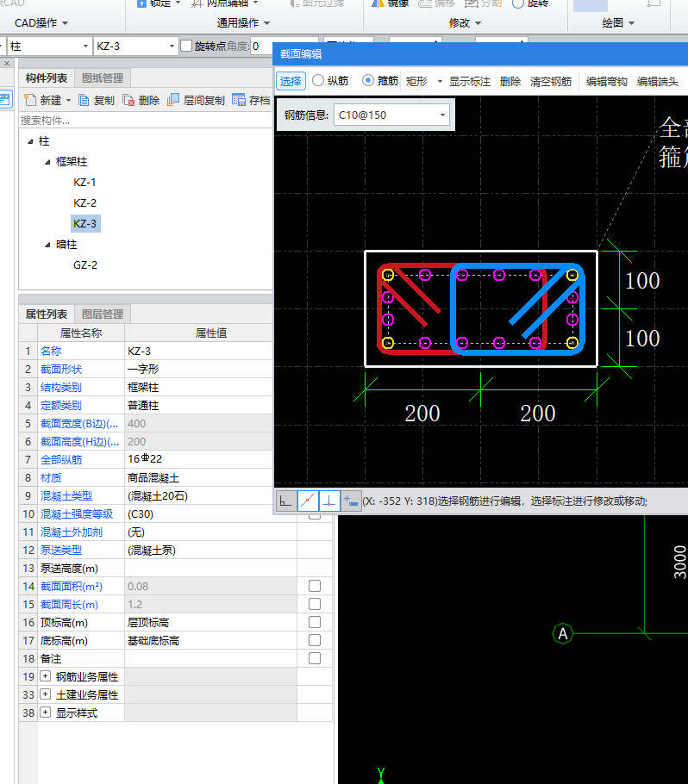
Task: Click the 层间复制 inter-floor copy icon
Action: click(173, 100)
